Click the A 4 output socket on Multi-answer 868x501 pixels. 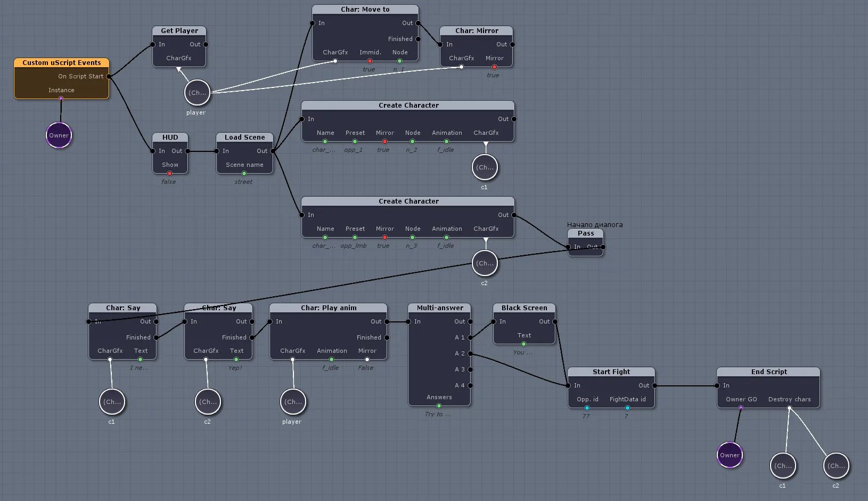click(470, 385)
